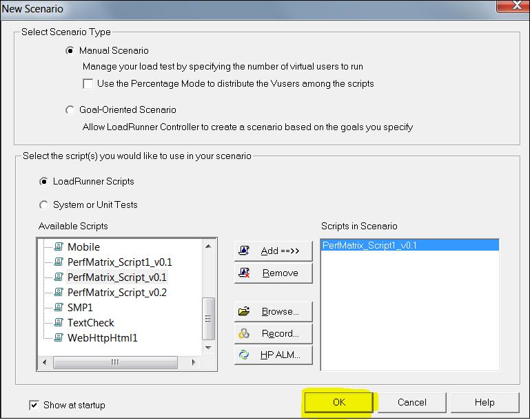Image resolution: width=530 pixels, height=420 pixels.
Task: Click the Browse folder icon
Action: click(x=244, y=311)
